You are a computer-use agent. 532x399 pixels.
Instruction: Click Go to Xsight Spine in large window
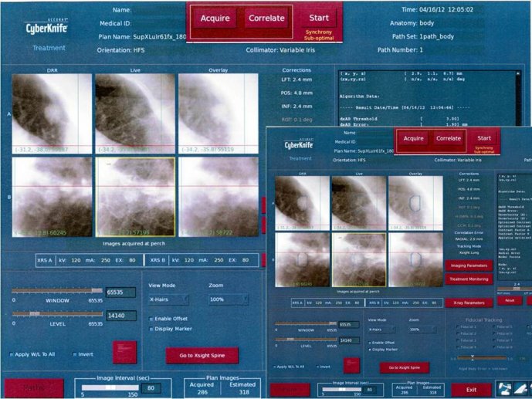[202, 355]
